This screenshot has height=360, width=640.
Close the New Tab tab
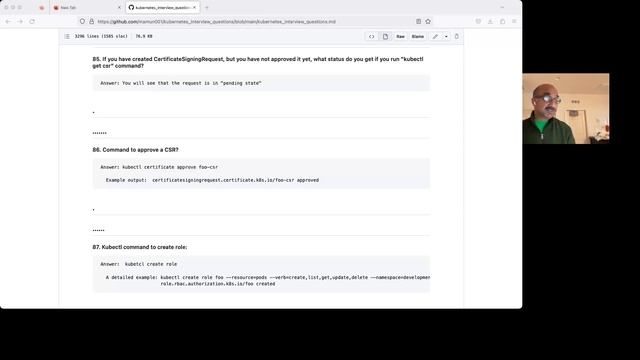pyautogui.click(x=119, y=7)
